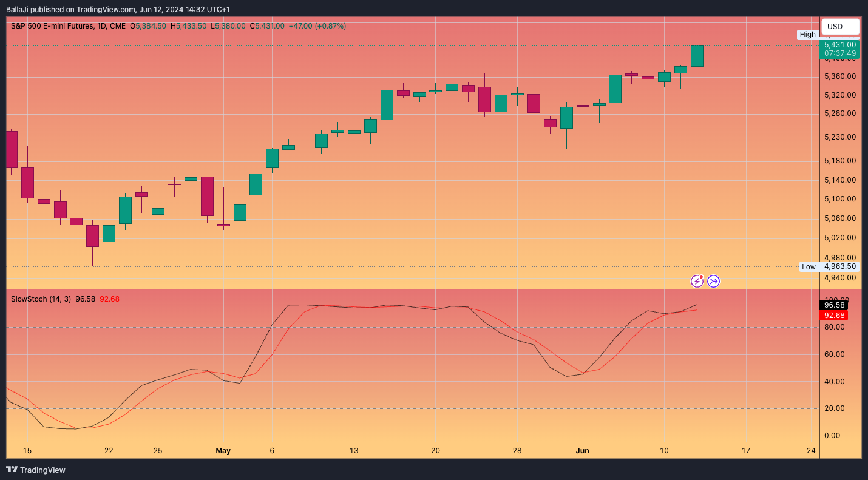The width and height of the screenshot is (868, 480).
Task: Click the purple lightning bolt event icon
Action: pyautogui.click(x=697, y=281)
